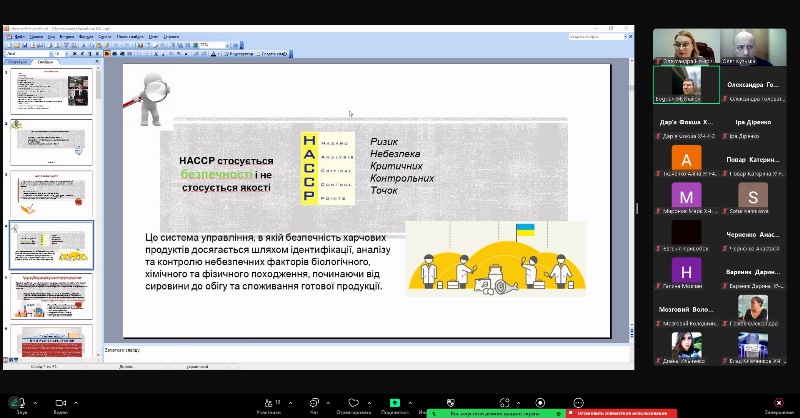Toggle the video camera button

59,402
